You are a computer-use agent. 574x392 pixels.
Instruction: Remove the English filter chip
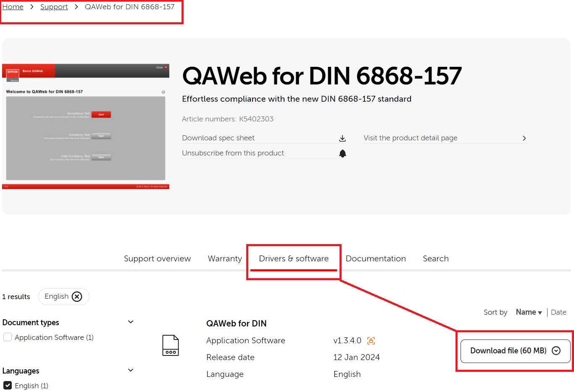click(77, 297)
